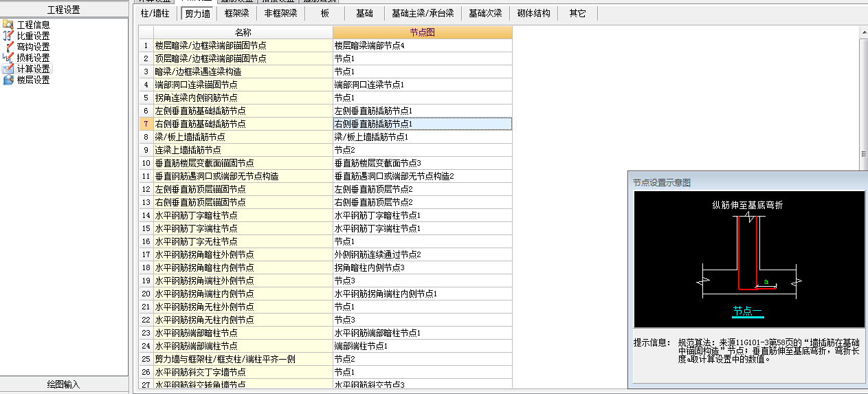Select row 水平钢筋拐角端柱外侧节点
The width and height of the screenshot is (868, 394).
pos(243,281)
